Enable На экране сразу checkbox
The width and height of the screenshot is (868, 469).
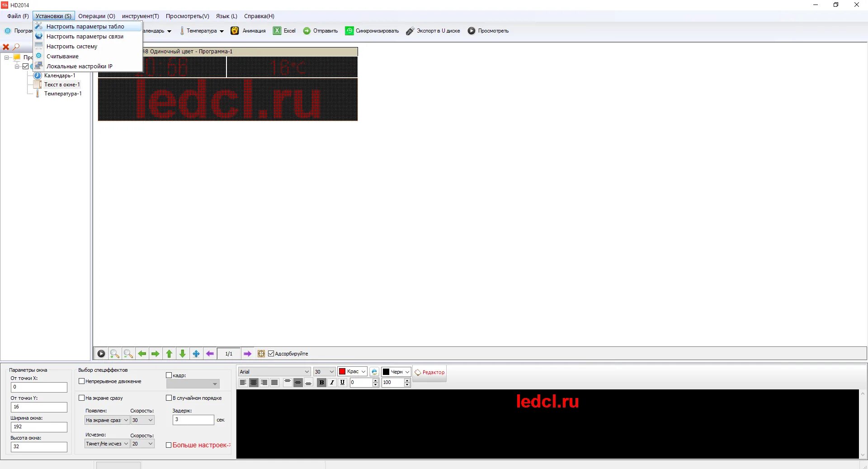(82, 398)
